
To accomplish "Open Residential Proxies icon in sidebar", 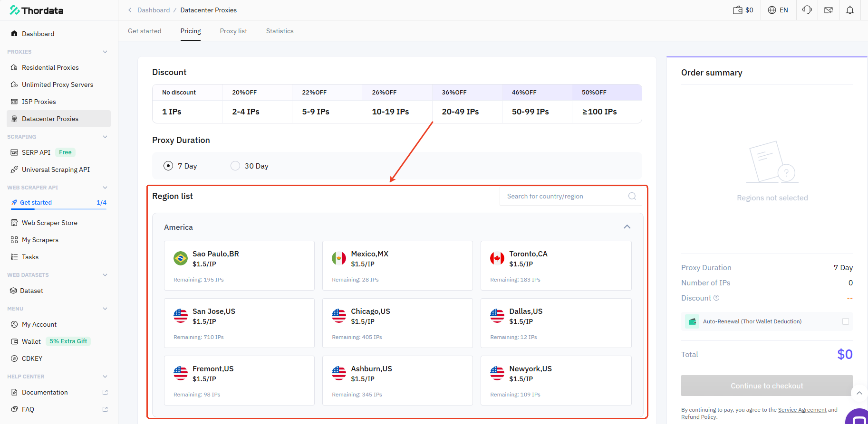I will pyautogui.click(x=14, y=67).
